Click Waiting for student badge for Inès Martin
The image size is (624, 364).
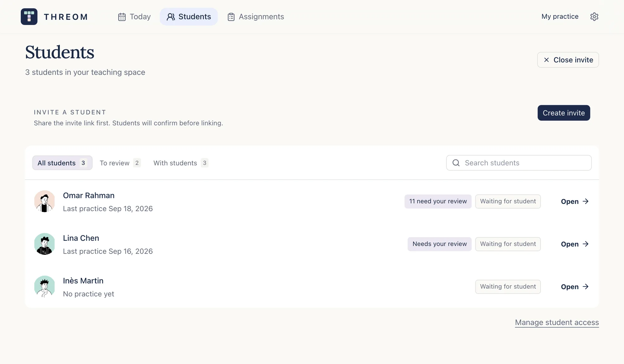pyautogui.click(x=508, y=287)
